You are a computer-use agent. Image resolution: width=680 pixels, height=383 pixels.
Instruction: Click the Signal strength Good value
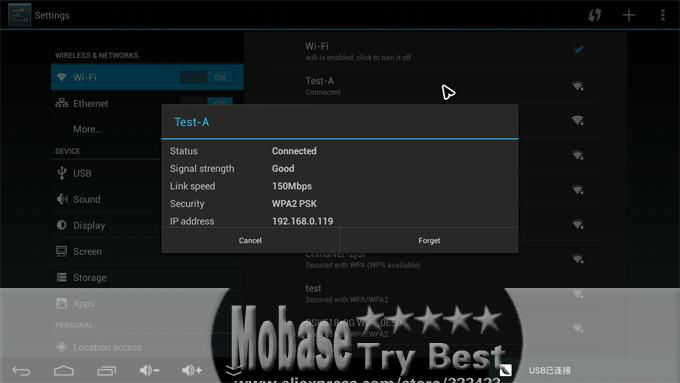click(283, 168)
